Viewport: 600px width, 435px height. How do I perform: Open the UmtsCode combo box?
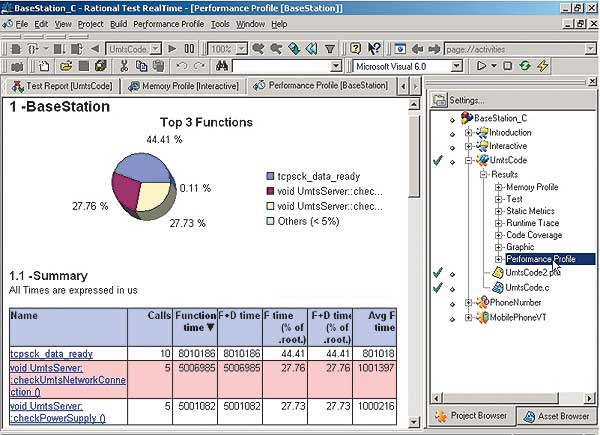155,49
